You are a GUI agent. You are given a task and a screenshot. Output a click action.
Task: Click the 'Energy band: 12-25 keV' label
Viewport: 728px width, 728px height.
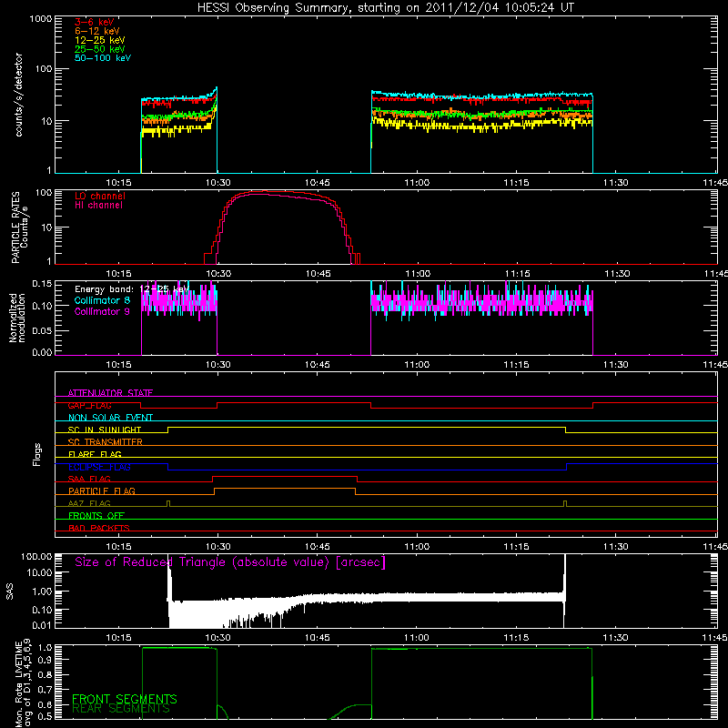click(131, 289)
